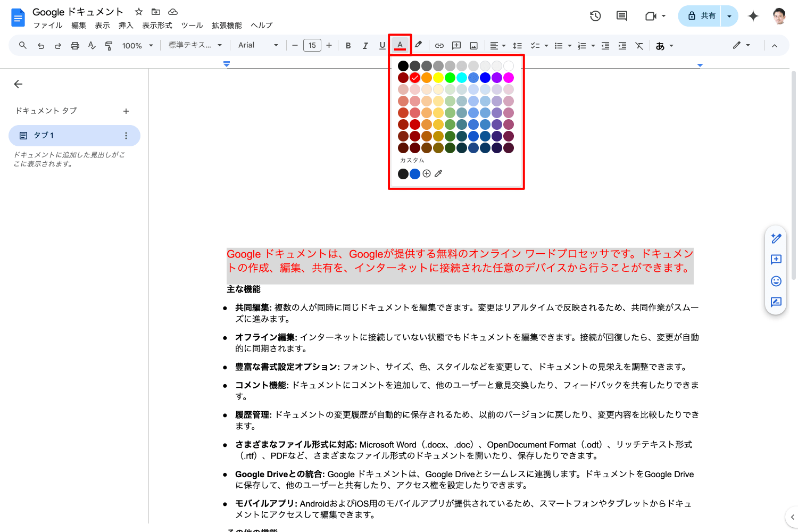Screen dimensions: 798x532
Task: Open the 100% zoom dropdown
Action: click(x=138, y=46)
